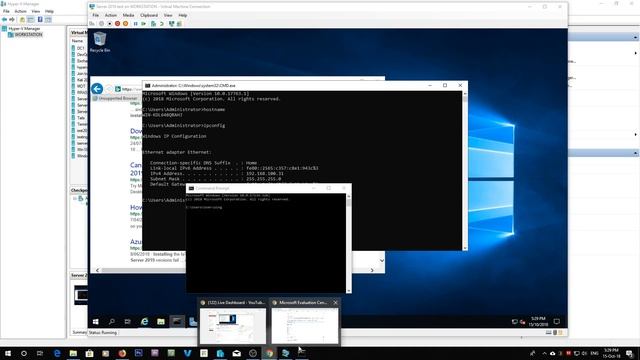
Task: Click the red Shut Down VM icon
Action: tap(118, 24)
